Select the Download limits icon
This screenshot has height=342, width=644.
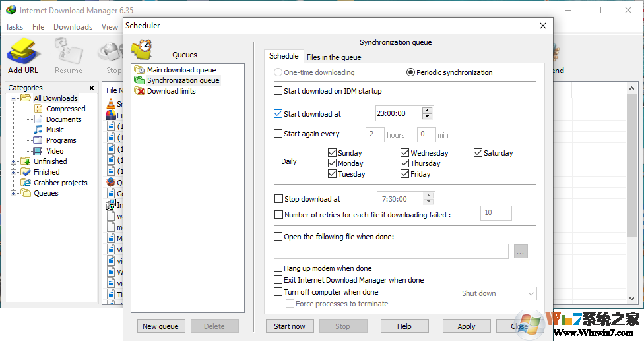point(139,91)
